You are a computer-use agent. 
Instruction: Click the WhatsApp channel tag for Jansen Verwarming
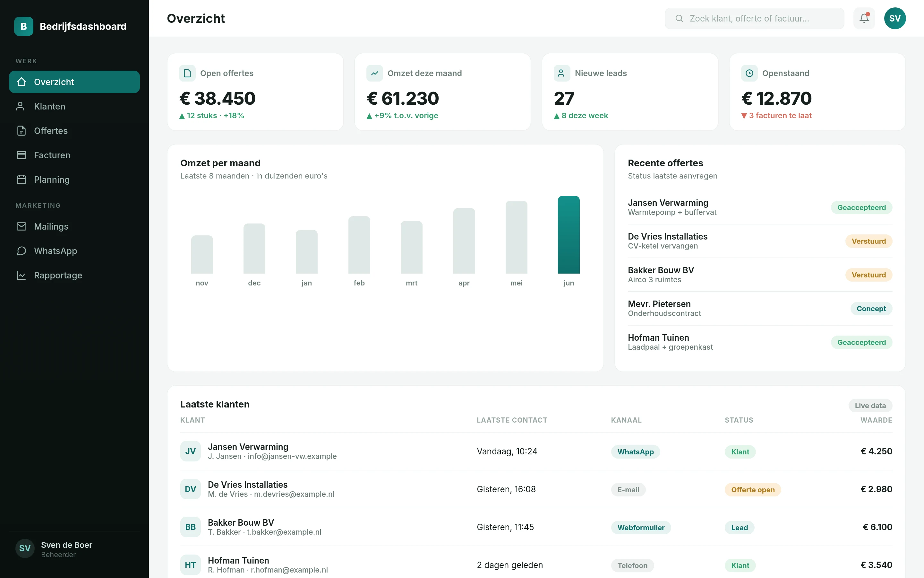click(635, 452)
